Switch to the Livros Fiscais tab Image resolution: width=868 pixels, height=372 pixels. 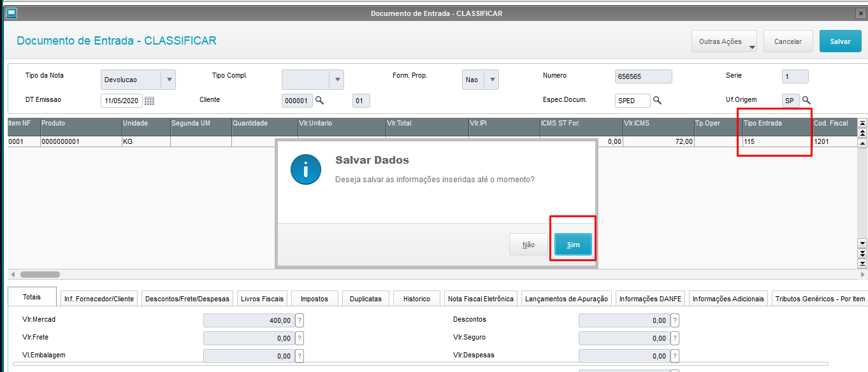tap(262, 299)
